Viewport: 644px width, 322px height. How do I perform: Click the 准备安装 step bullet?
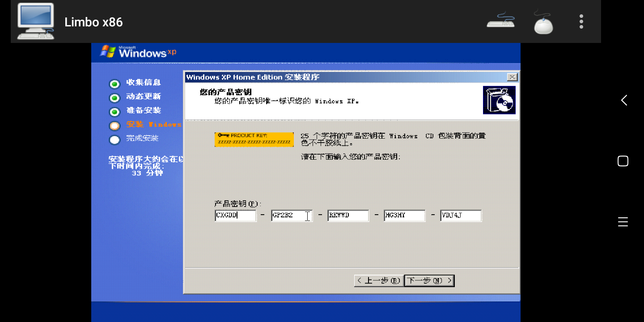[114, 111]
